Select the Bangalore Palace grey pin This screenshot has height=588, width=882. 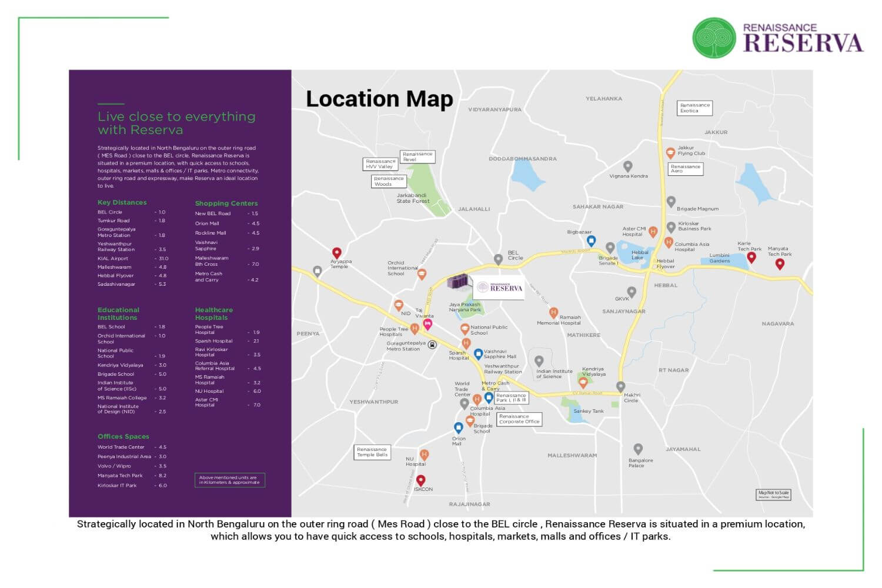click(x=638, y=450)
